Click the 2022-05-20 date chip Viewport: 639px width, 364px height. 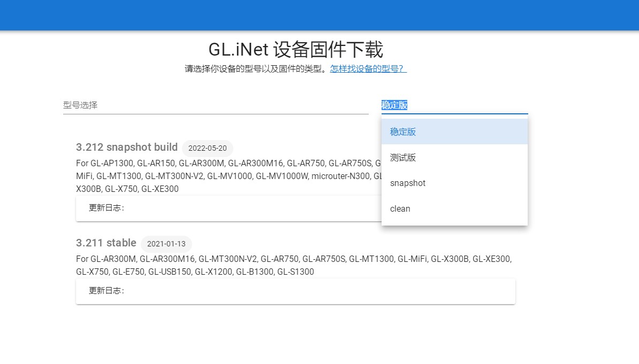(x=207, y=148)
